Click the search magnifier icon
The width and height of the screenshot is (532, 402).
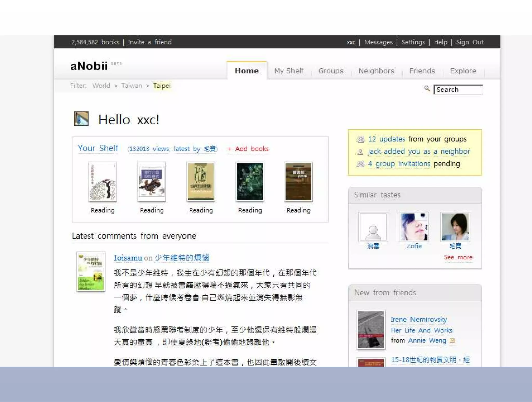click(427, 88)
